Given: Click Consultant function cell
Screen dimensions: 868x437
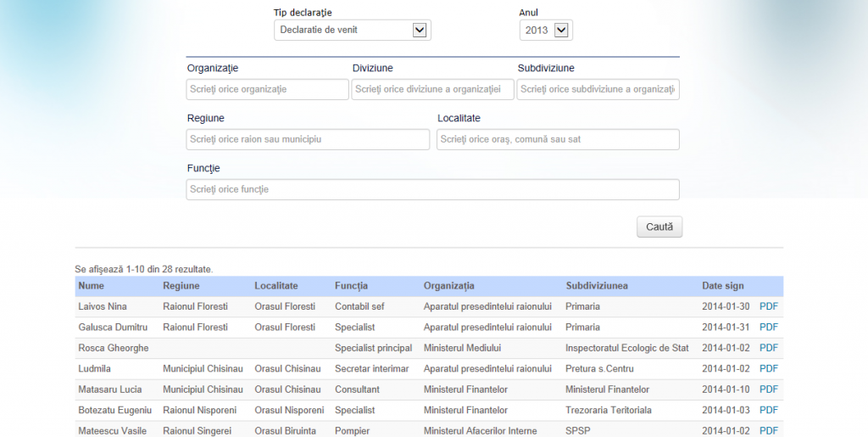Looking at the screenshot, I should [x=357, y=389].
